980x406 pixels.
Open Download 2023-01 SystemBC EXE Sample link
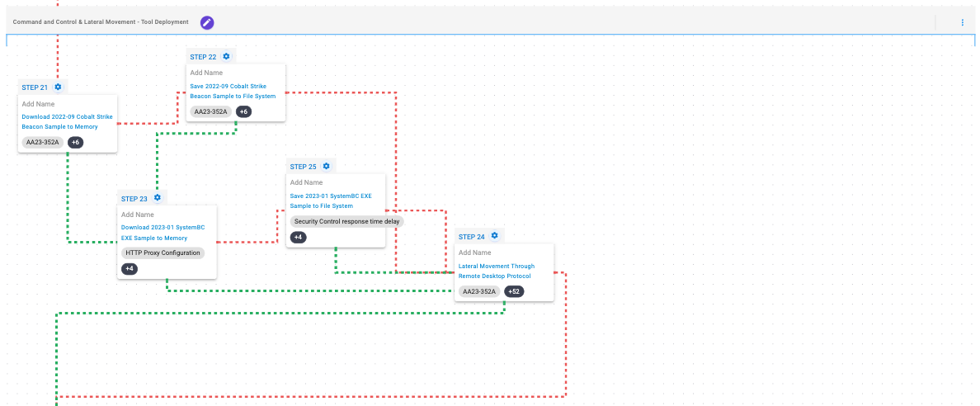point(163,232)
